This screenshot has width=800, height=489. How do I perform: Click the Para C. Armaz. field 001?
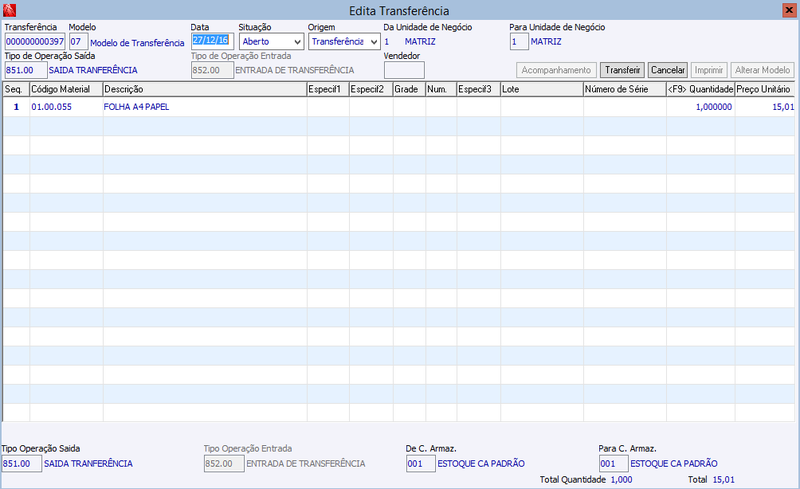pos(614,464)
